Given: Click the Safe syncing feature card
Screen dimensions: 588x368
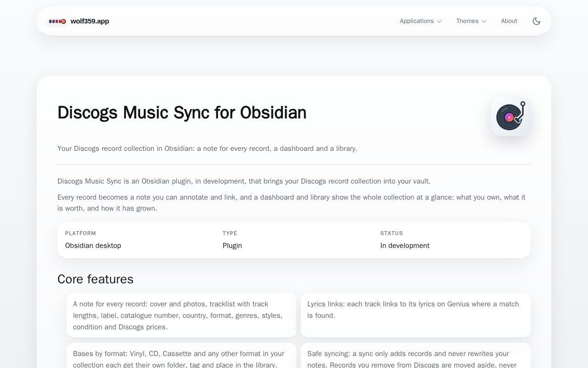Looking at the screenshot, I should click(416, 356).
